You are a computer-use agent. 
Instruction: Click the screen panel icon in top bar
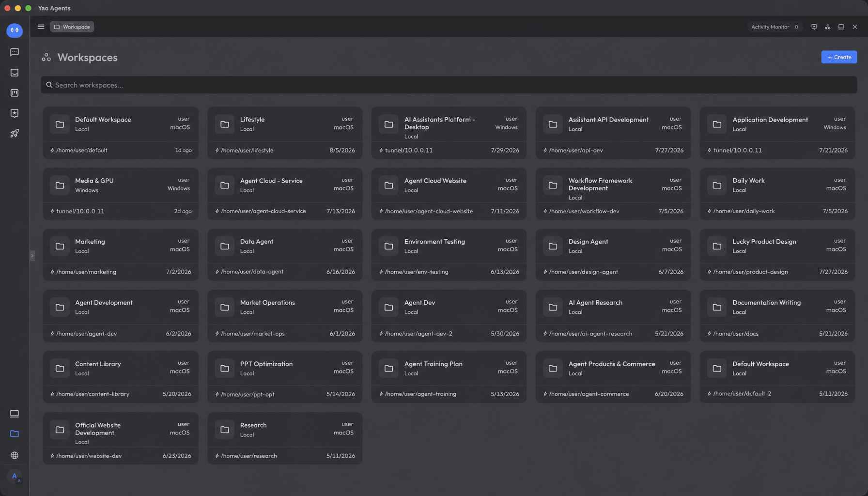coord(841,27)
